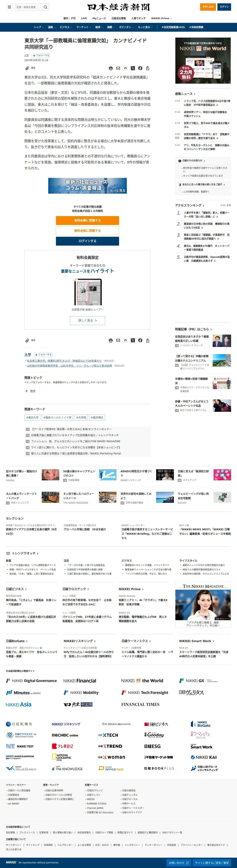Click the サイトに関するご意見ご要望 button

(x=212, y=863)
